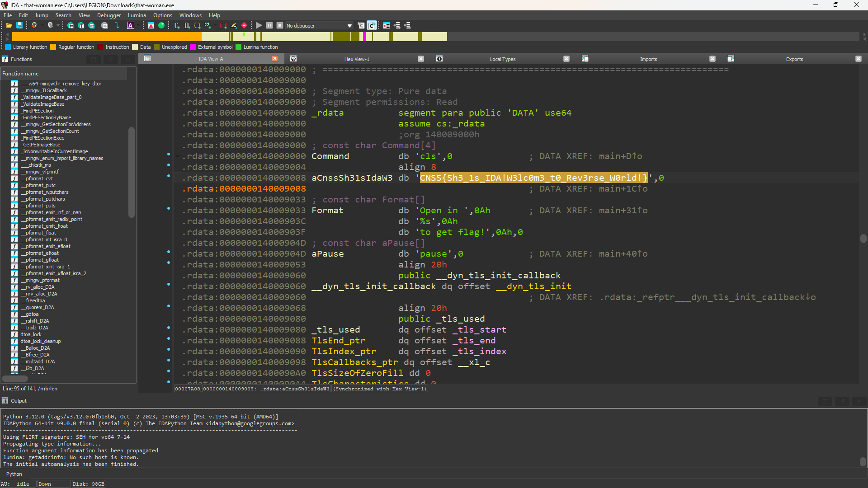Click the Open file toolbar icon
Image resolution: width=868 pixels, height=488 pixels.
pyautogui.click(x=9, y=26)
